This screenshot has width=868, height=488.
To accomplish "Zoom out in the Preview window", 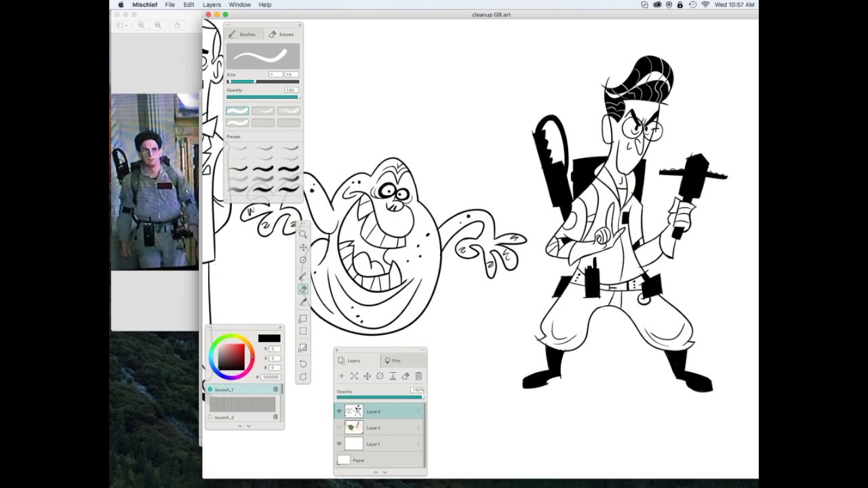I will coord(141,25).
